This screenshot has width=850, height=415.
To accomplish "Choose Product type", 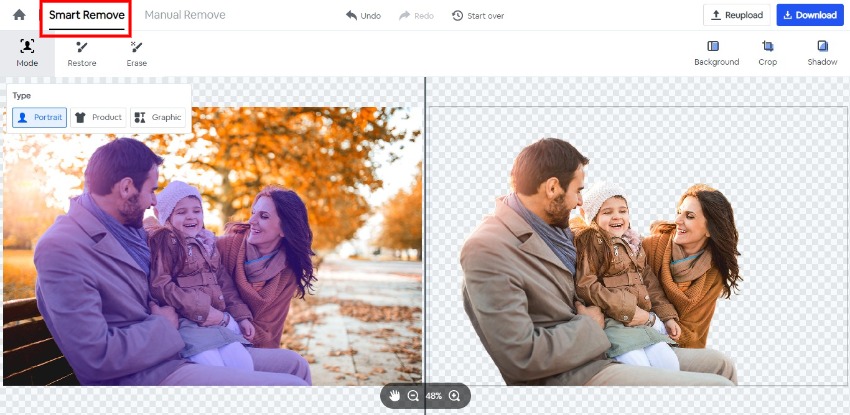I will pos(98,117).
